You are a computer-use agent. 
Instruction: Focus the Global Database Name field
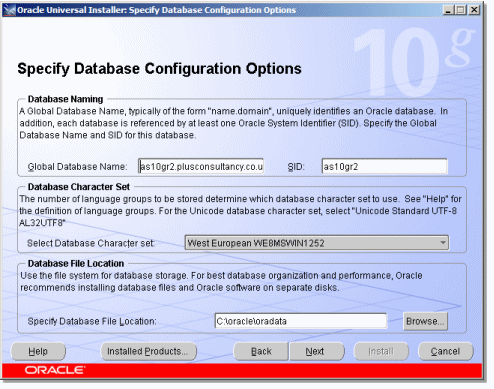(x=201, y=166)
